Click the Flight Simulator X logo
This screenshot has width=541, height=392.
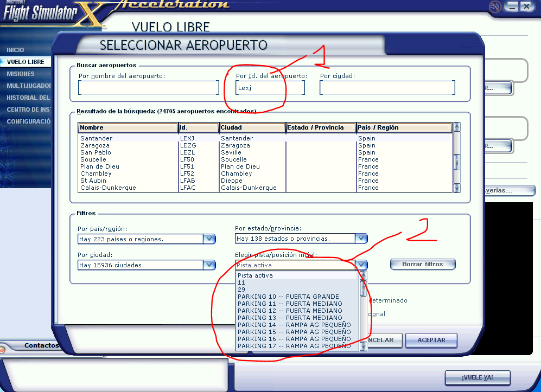pos(52,14)
